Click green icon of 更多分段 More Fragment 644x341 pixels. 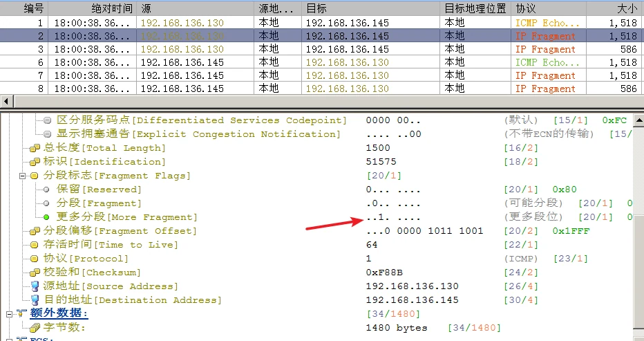pos(46,217)
